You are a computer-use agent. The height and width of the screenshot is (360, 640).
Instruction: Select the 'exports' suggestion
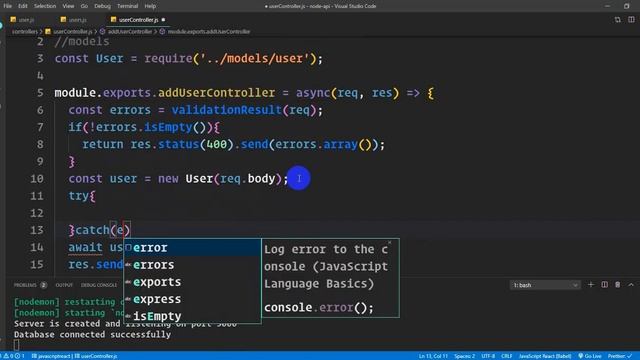pos(192,282)
